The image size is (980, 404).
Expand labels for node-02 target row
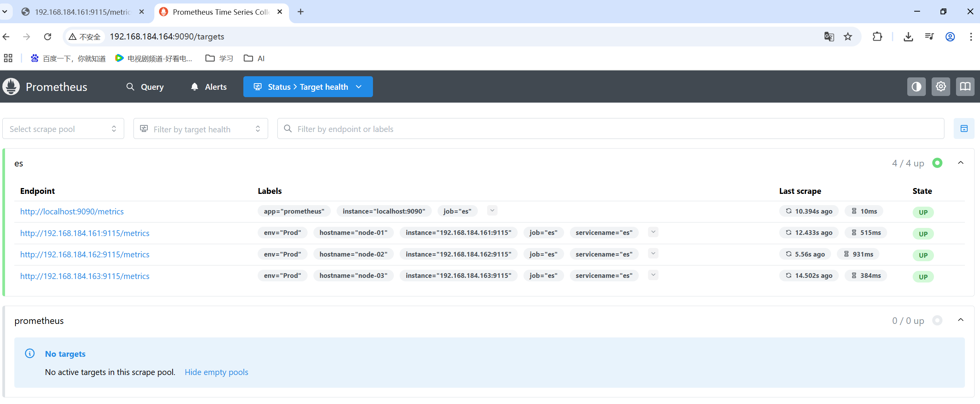pyautogui.click(x=653, y=253)
